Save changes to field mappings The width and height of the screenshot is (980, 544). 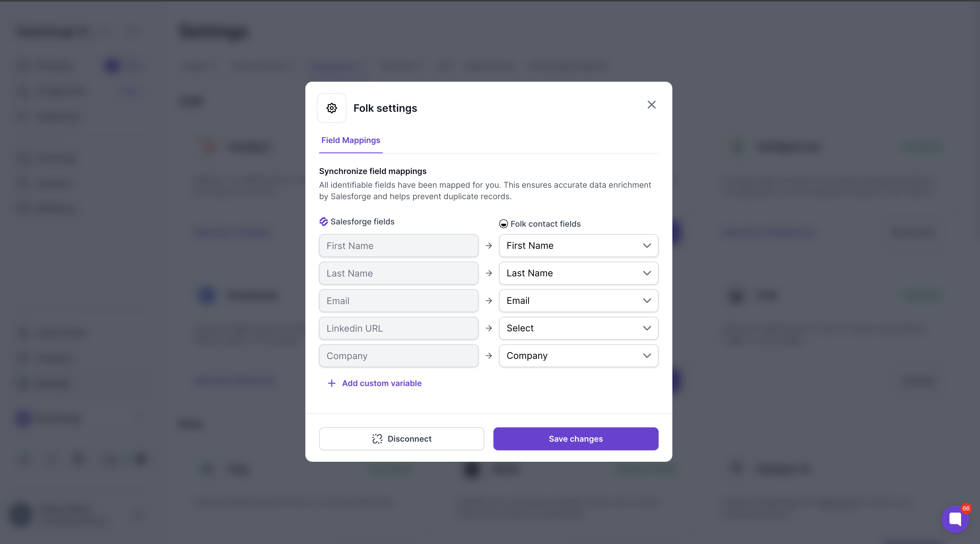tap(576, 439)
